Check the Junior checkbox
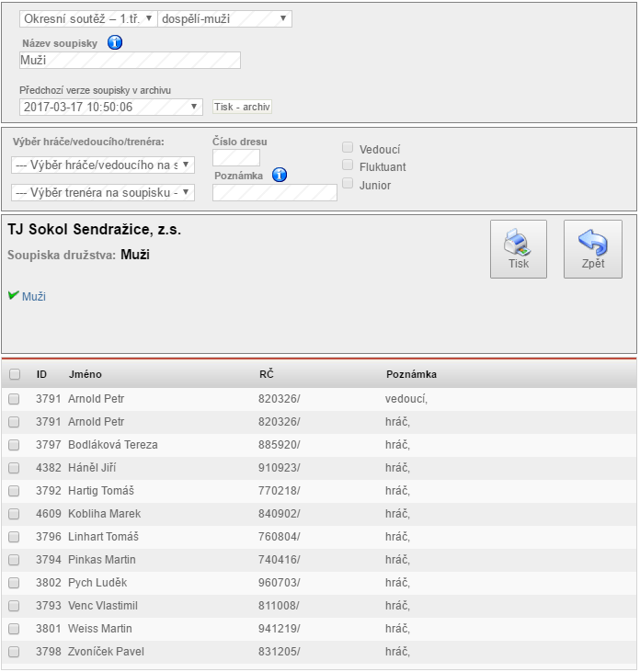The height and width of the screenshot is (672, 640). [x=348, y=184]
